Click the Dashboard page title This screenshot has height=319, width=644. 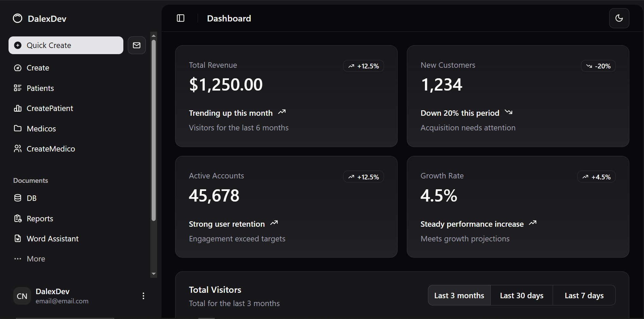[x=229, y=18]
